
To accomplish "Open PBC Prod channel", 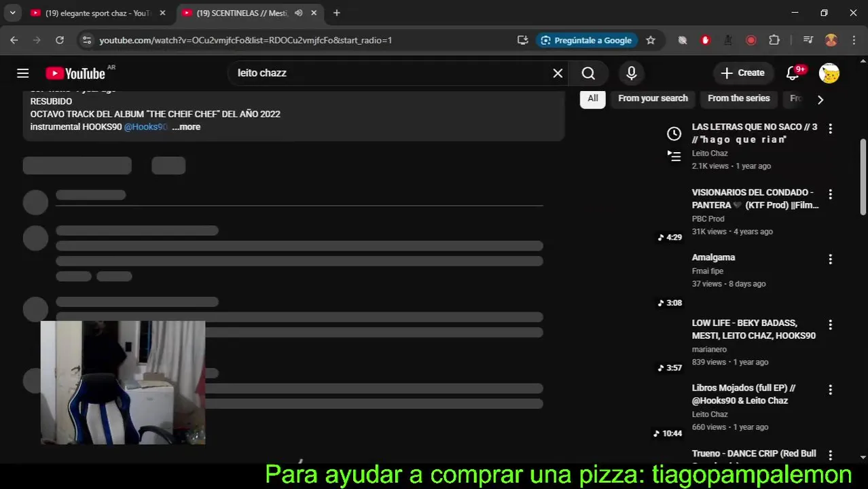I will pos(708,219).
